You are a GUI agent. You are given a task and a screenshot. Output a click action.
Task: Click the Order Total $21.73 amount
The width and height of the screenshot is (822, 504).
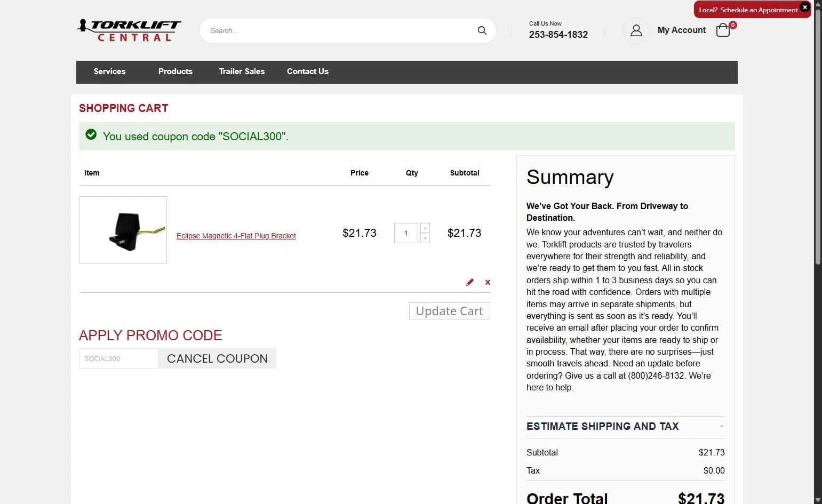pos(701,498)
